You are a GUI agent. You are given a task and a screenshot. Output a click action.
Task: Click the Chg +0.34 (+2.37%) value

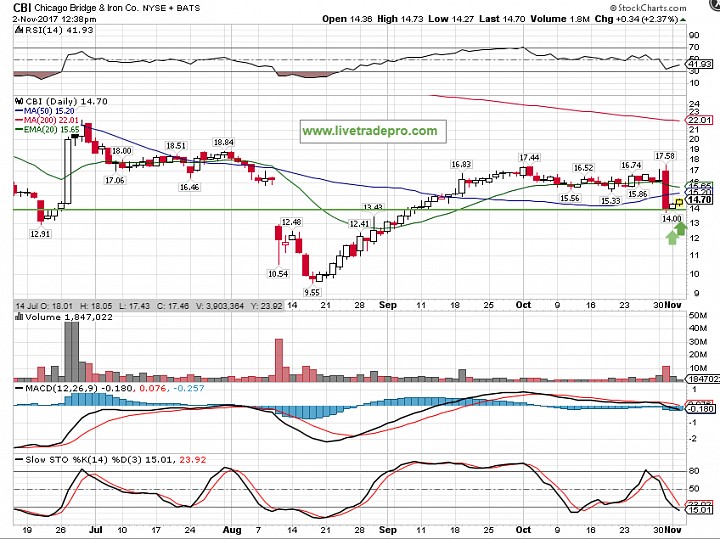(636, 19)
